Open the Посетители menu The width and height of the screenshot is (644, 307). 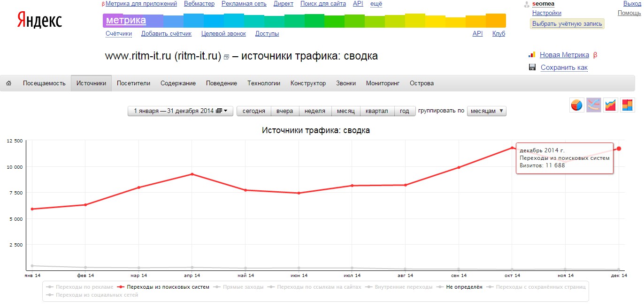tap(134, 83)
